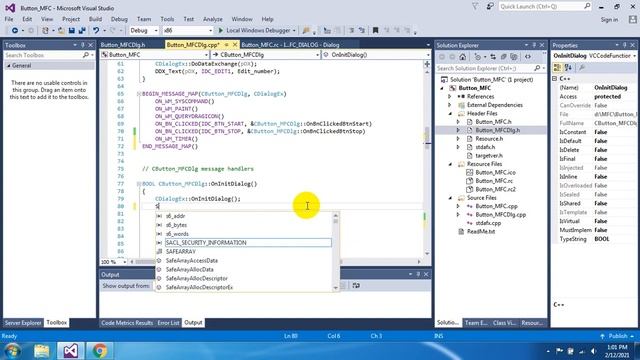Click the Undo toolbar icon
This screenshot has height=360, width=640.
coord(96,31)
